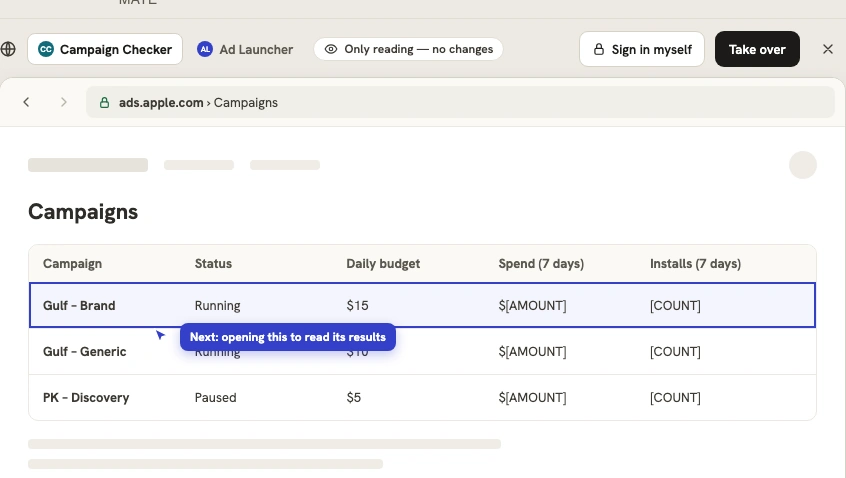The image size is (846, 478).
Task: Click the ads.apple.com address bar
Action: pyautogui.click(x=460, y=102)
